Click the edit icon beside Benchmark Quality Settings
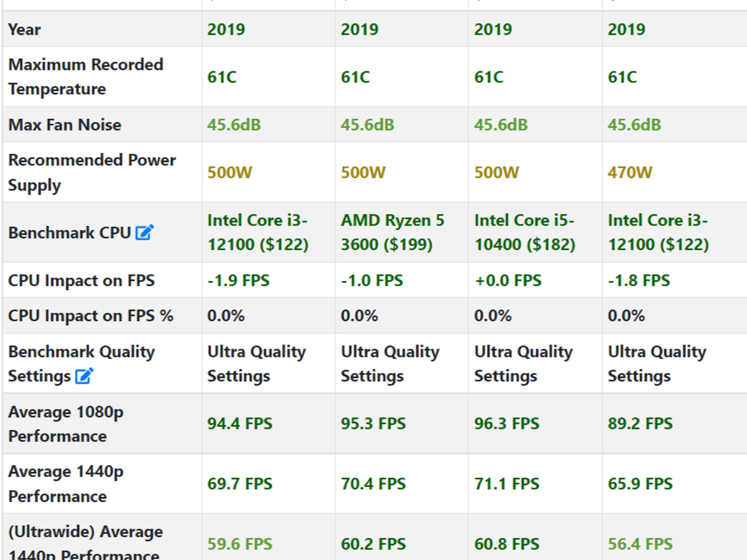The height and width of the screenshot is (560, 747). click(x=84, y=376)
